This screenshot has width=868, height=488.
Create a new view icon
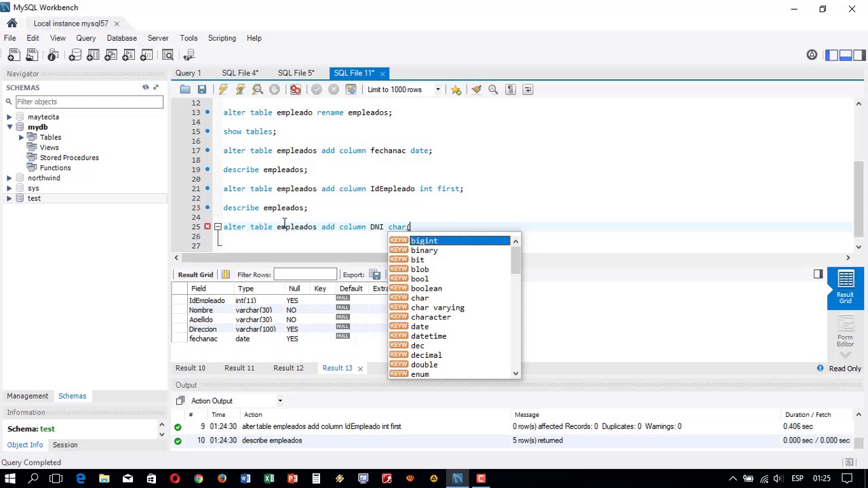pos(111,55)
